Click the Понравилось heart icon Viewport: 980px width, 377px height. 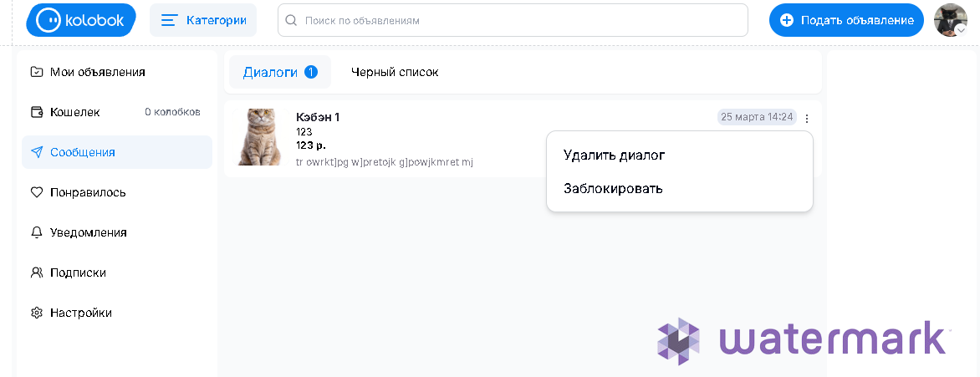tap(37, 192)
